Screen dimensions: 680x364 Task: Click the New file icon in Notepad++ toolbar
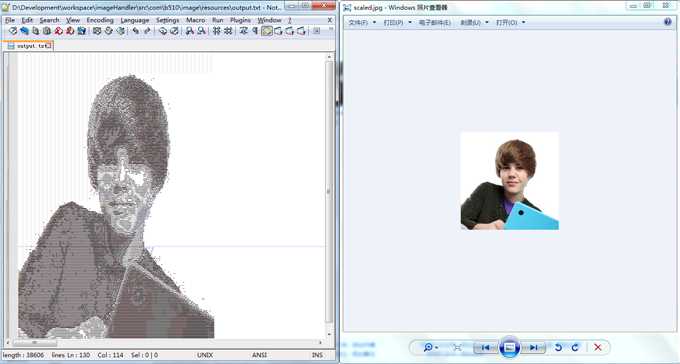coord(13,31)
